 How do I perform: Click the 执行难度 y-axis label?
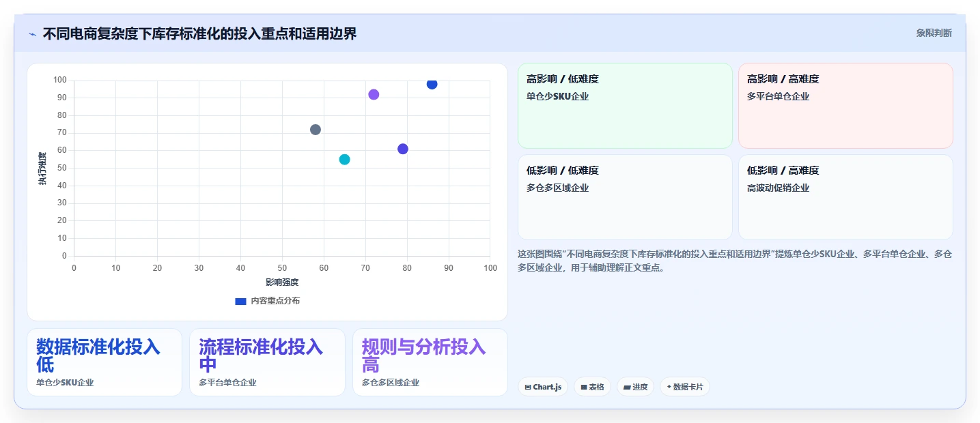[42, 169]
